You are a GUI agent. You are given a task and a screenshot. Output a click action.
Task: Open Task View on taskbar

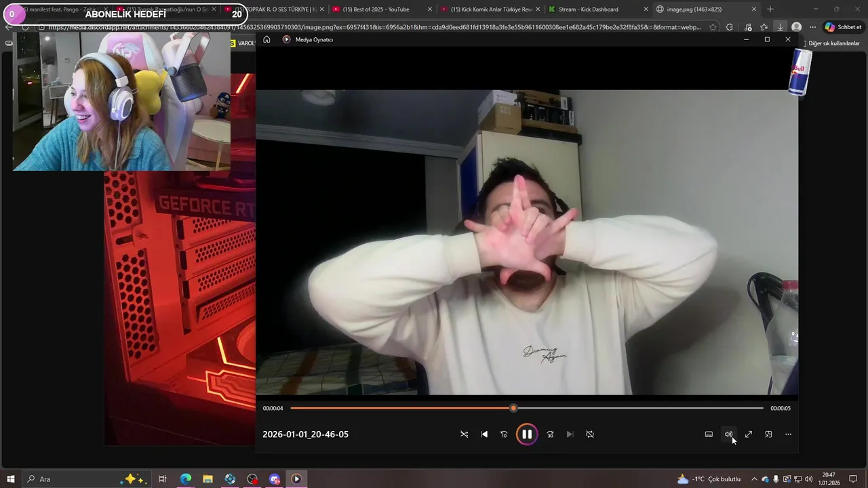click(163, 479)
